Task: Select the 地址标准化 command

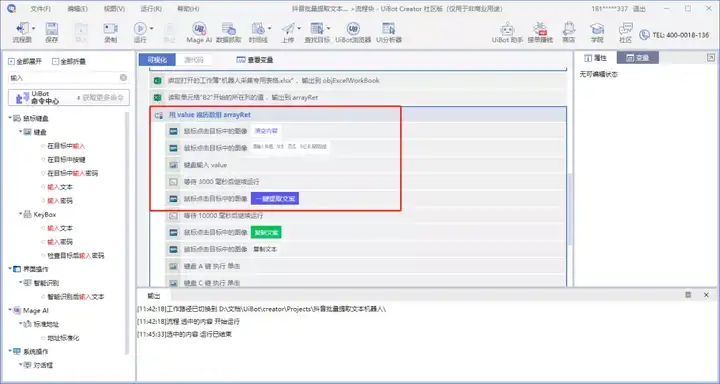Action: pyautogui.click(x=63, y=338)
